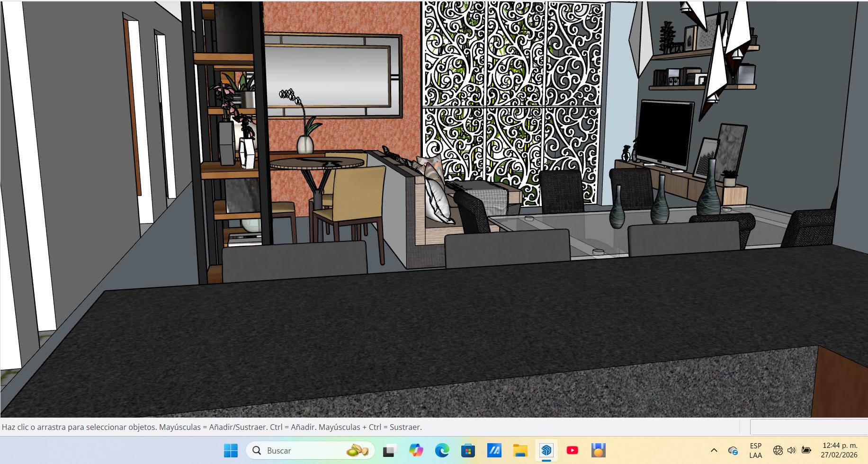
Task: Open Task View from the taskbar
Action: [x=389, y=450]
